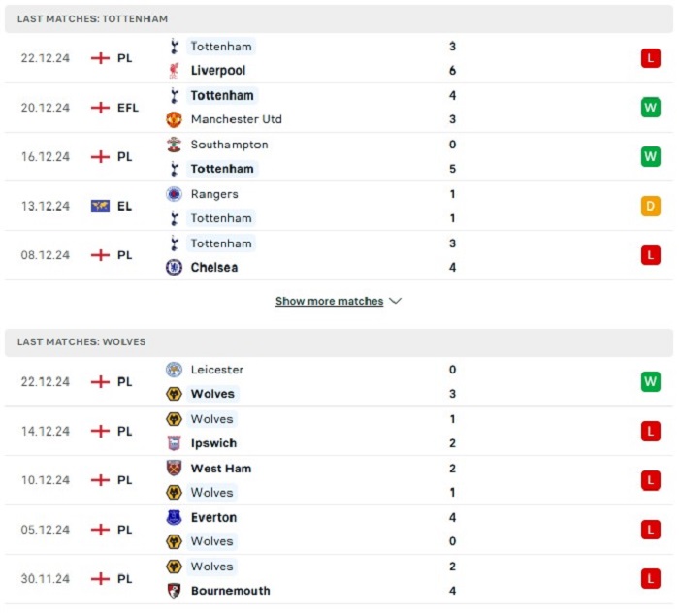This screenshot has width=679, height=616.
Task: Click orange D badge for Rangers match
Action: coord(651,207)
